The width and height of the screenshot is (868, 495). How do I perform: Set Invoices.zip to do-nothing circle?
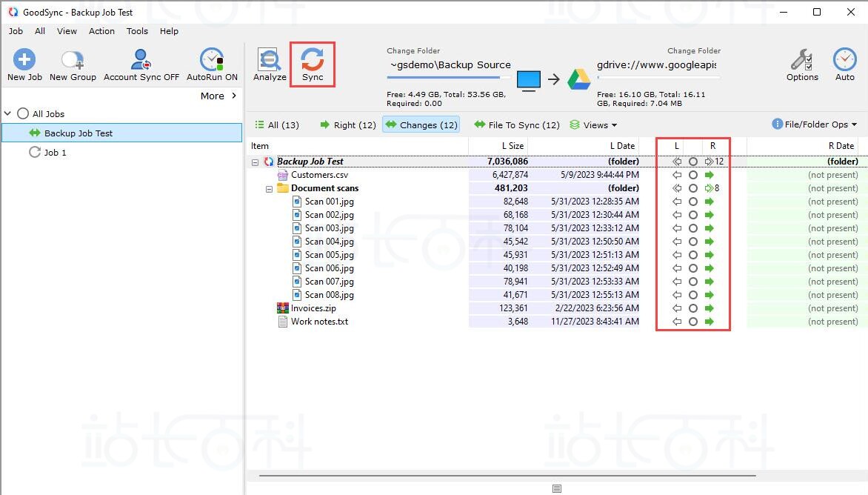[x=693, y=308]
